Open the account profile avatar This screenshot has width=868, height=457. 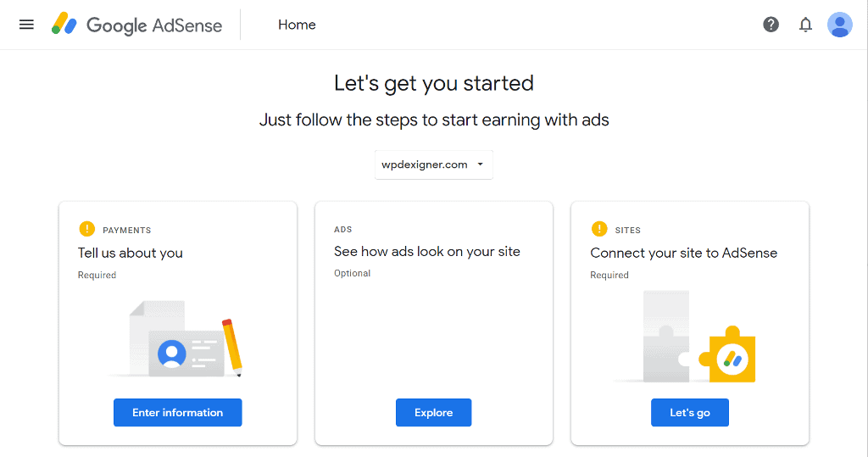[x=839, y=25]
